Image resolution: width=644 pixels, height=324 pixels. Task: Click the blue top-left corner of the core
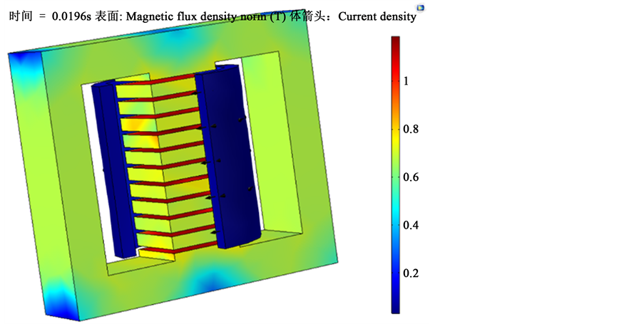click(25, 63)
